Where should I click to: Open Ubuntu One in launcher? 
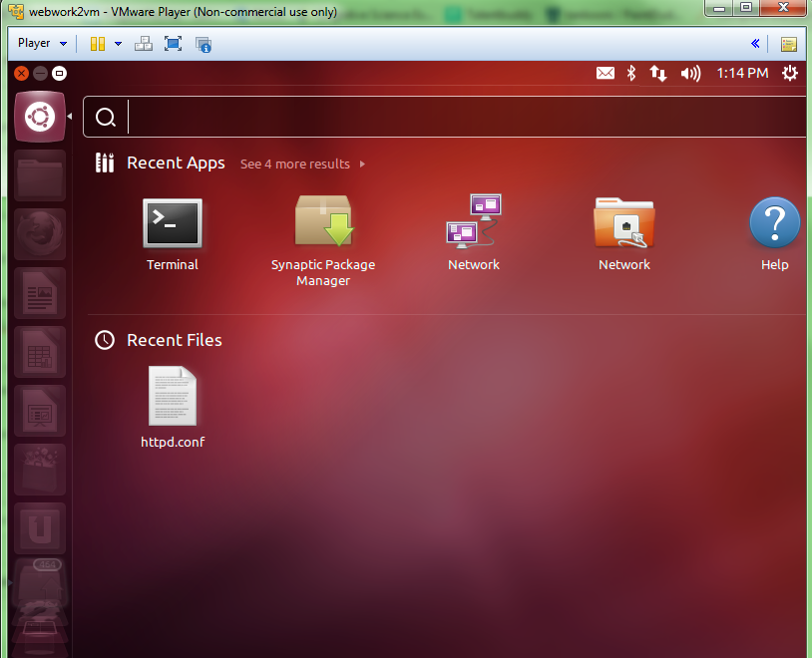[x=40, y=528]
